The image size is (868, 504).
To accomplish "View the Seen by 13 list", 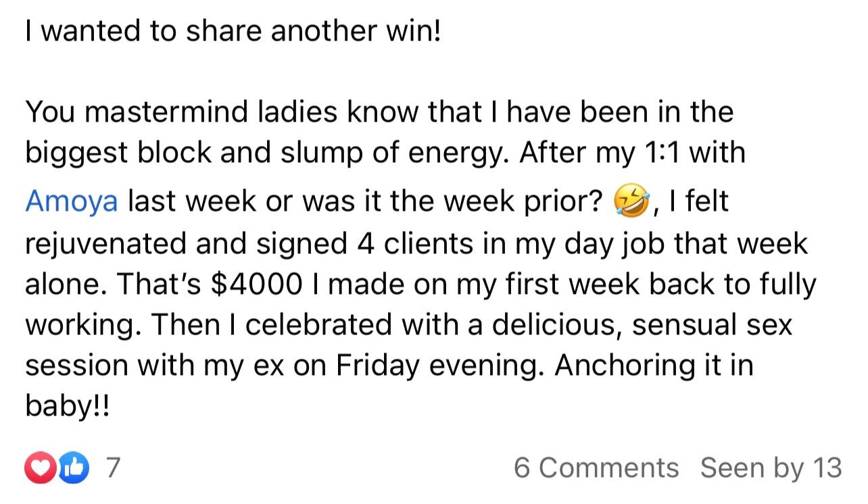I will pyautogui.click(x=771, y=468).
